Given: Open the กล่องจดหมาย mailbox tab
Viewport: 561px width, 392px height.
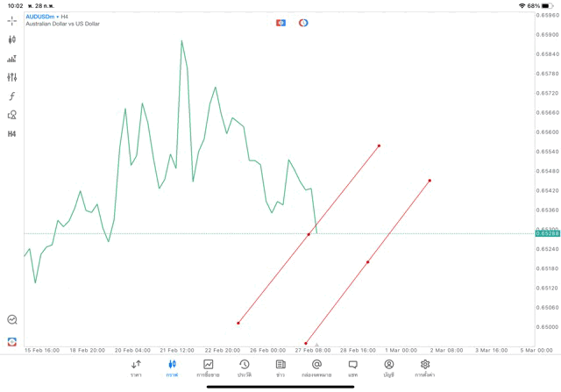Looking at the screenshot, I should pos(316,368).
